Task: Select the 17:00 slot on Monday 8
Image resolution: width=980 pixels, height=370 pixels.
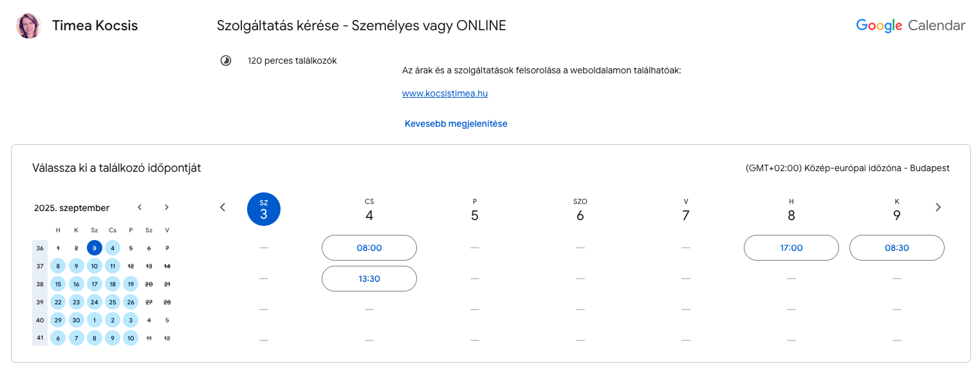Action: coord(791,248)
